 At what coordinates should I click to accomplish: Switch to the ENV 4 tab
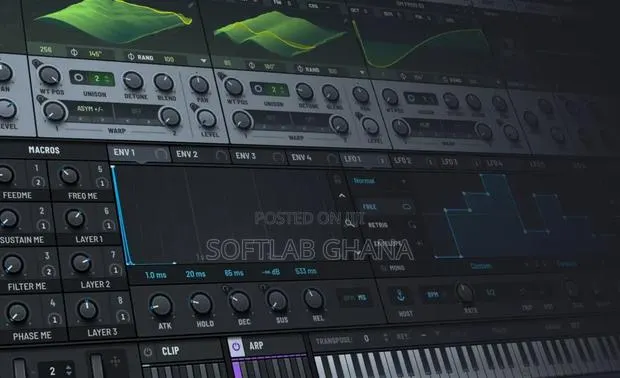click(313, 158)
